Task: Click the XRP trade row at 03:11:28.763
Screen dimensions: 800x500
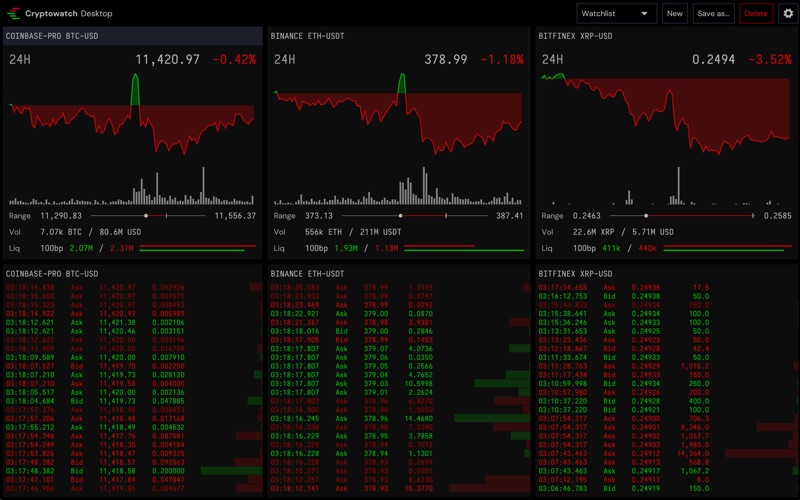Action: (x=666, y=366)
